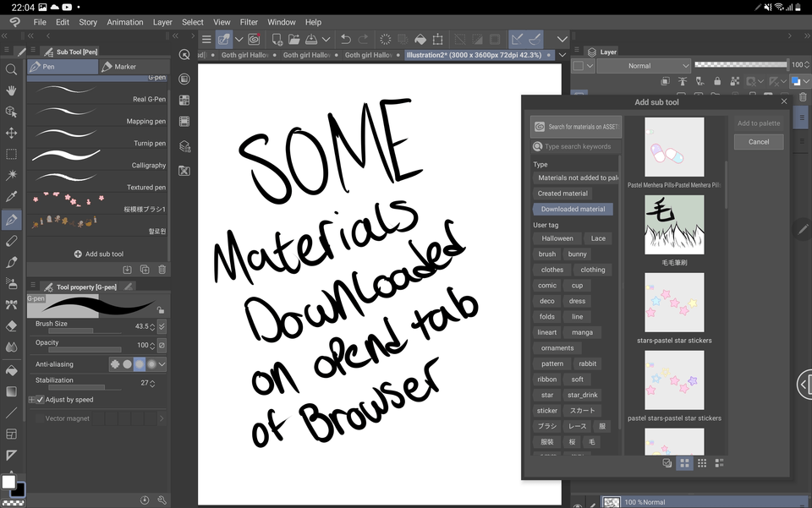Expand the save options dropdown arrow
Viewport: 812px width, 508px height.
pyautogui.click(x=326, y=40)
